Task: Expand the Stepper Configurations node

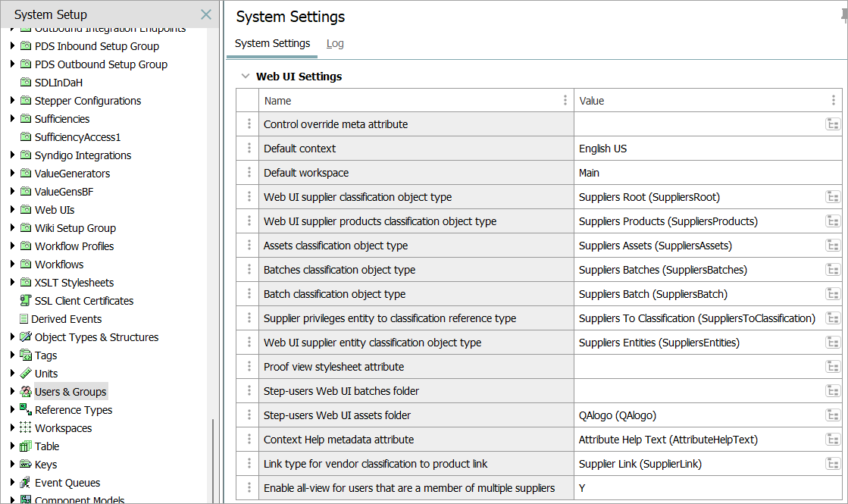Action: [x=12, y=101]
